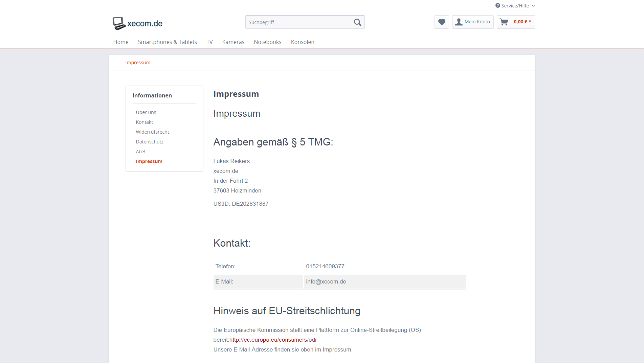This screenshot has height=363, width=644.
Task: Click the Service/Hilfe question mark icon
Action: point(497,5)
